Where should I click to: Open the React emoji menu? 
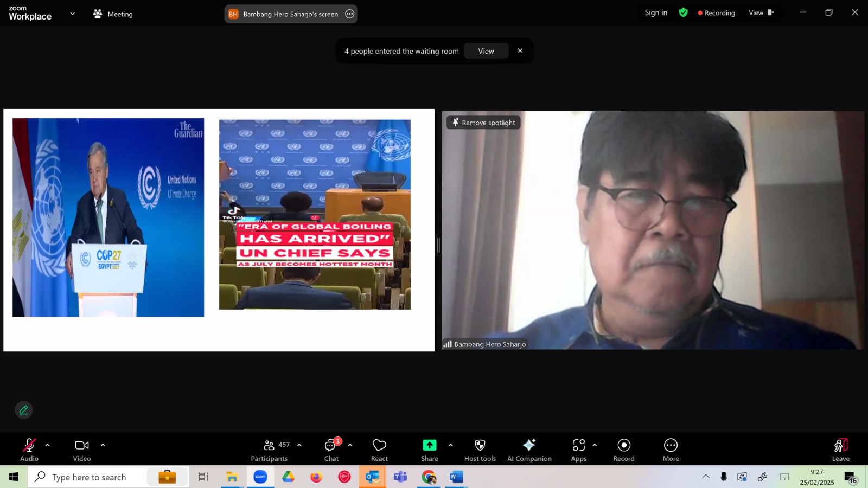[x=379, y=450]
